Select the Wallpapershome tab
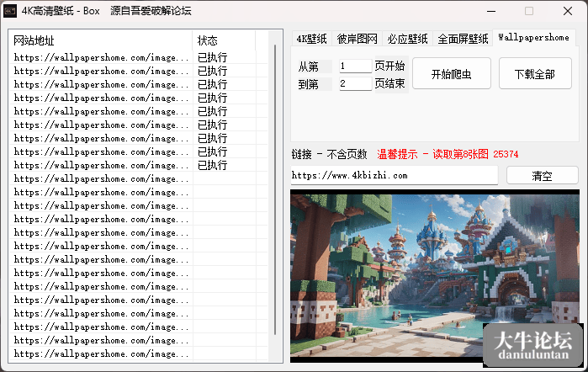Viewport: 588px width, 372px height. tap(533, 37)
